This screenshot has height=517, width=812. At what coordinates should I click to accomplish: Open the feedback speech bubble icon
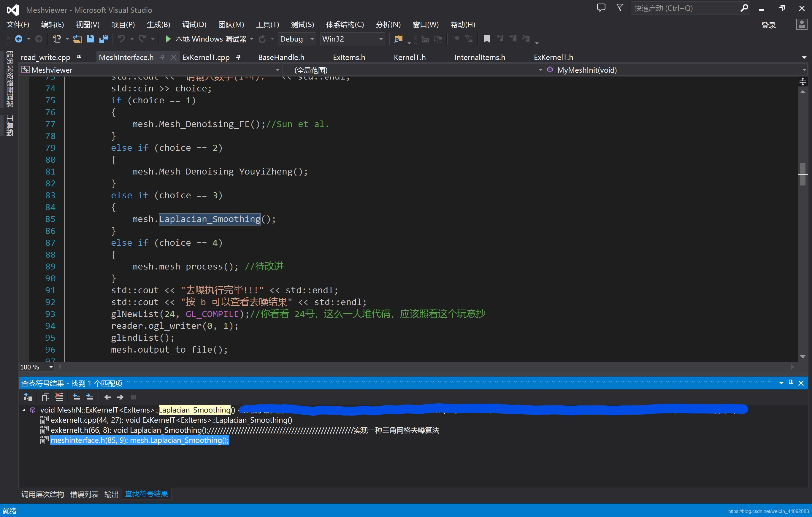pos(601,8)
